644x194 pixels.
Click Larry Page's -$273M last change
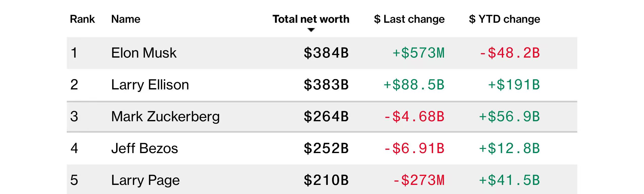tap(418, 180)
